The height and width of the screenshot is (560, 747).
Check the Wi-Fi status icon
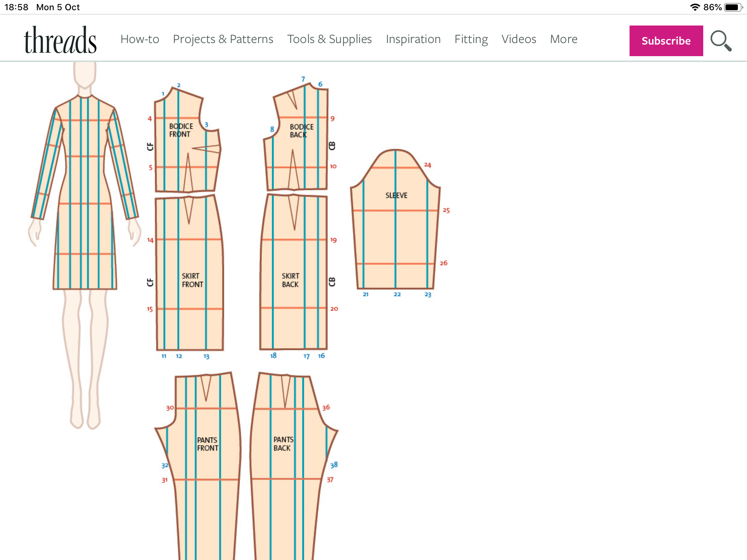point(696,6)
